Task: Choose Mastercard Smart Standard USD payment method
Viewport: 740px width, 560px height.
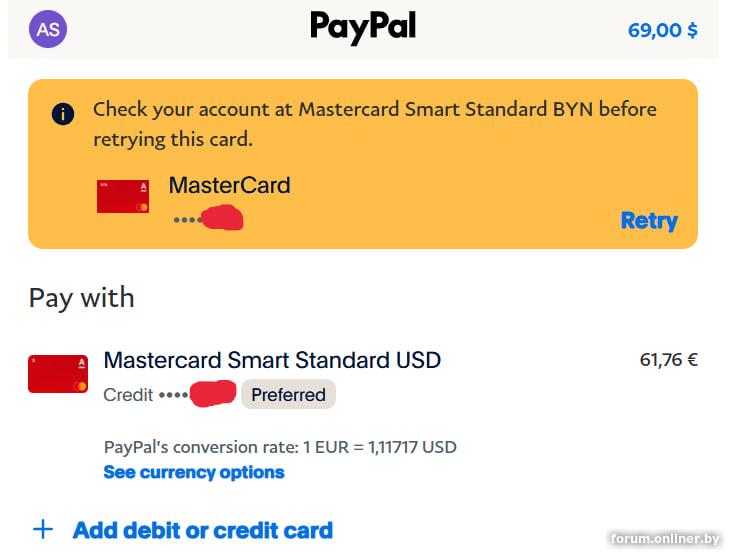Action: tap(272, 360)
